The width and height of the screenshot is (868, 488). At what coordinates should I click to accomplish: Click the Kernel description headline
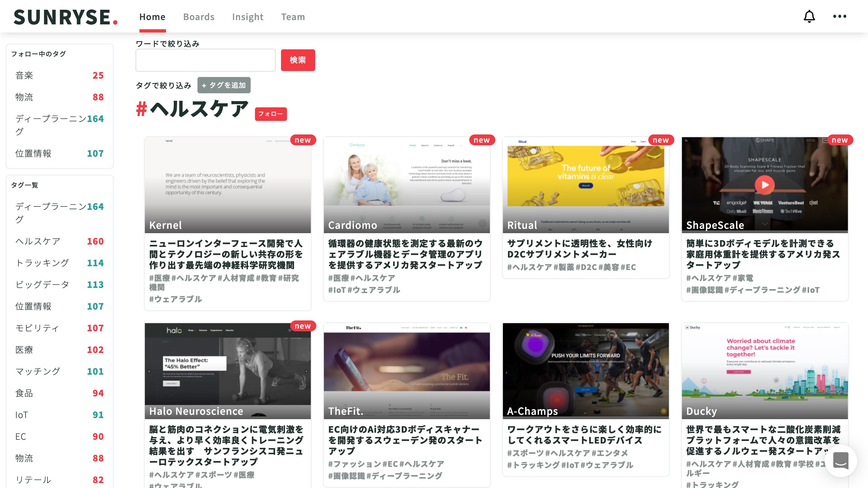[226, 254]
